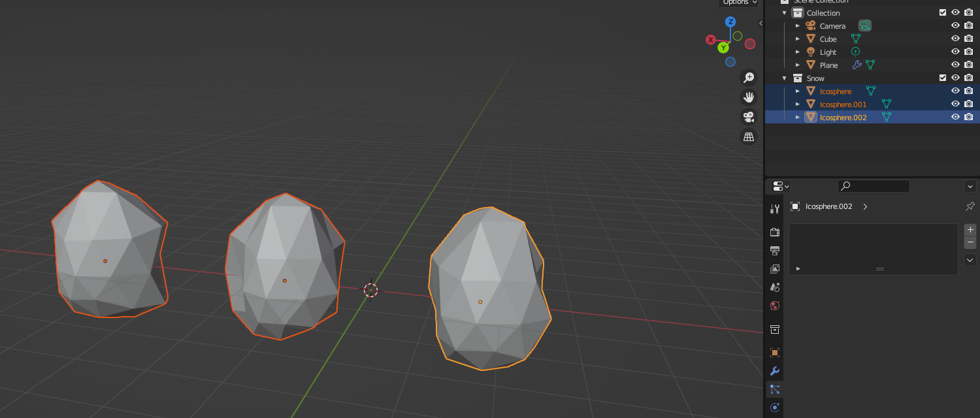The image size is (980, 418).
Task: Exclude Snow collection using its checkbox
Action: (x=942, y=78)
